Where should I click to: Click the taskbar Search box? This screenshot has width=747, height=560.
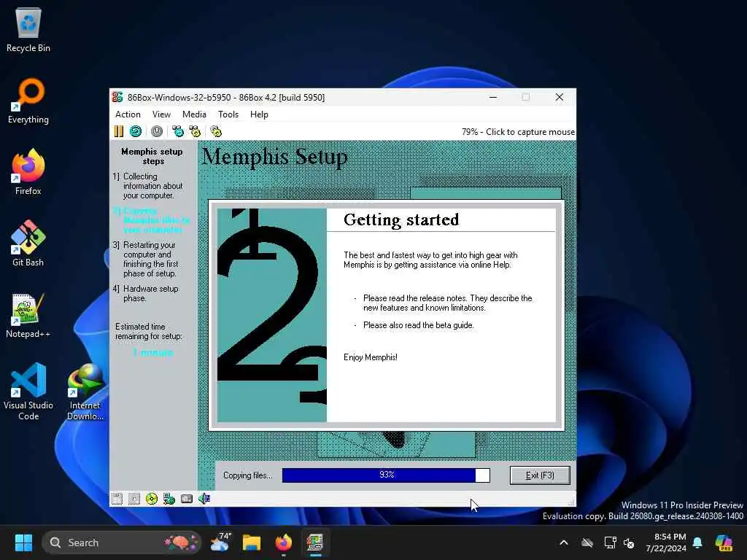pyautogui.click(x=122, y=542)
